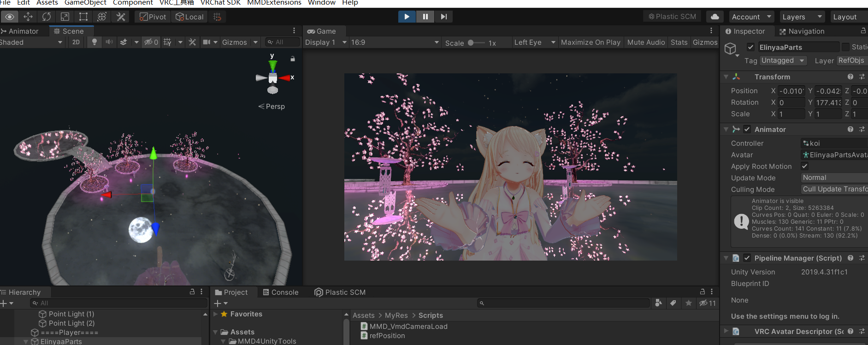Viewport: 868px width, 345px height.
Task: Open Display 1 dropdown
Action: (325, 42)
